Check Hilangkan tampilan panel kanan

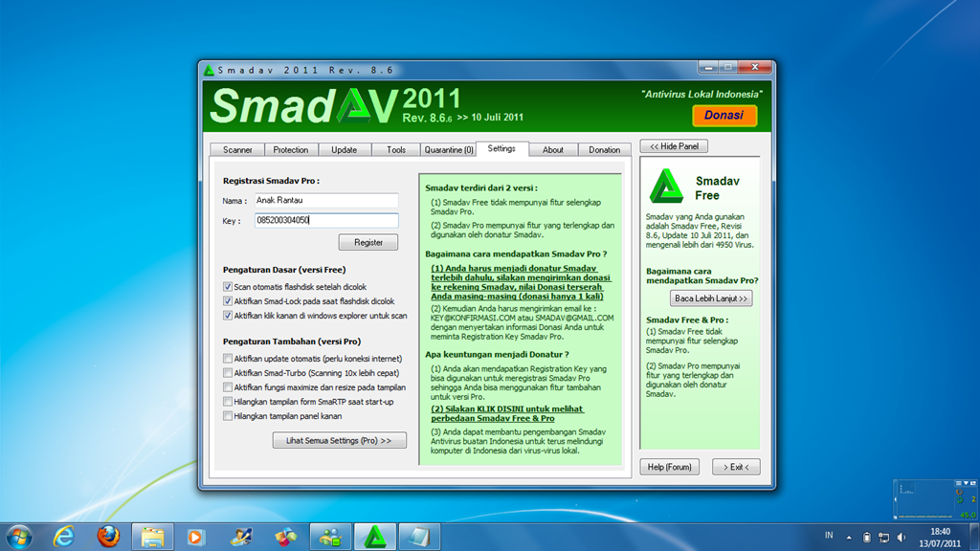(x=228, y=416)
